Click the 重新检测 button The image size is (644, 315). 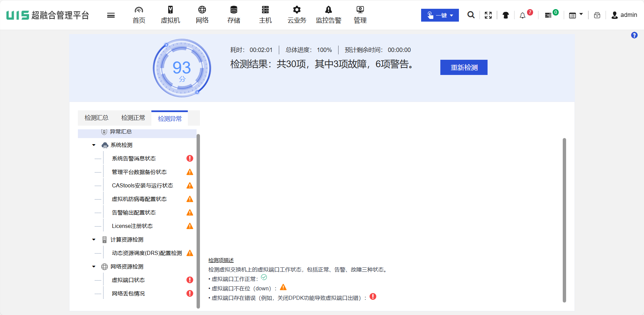[464, 68]
